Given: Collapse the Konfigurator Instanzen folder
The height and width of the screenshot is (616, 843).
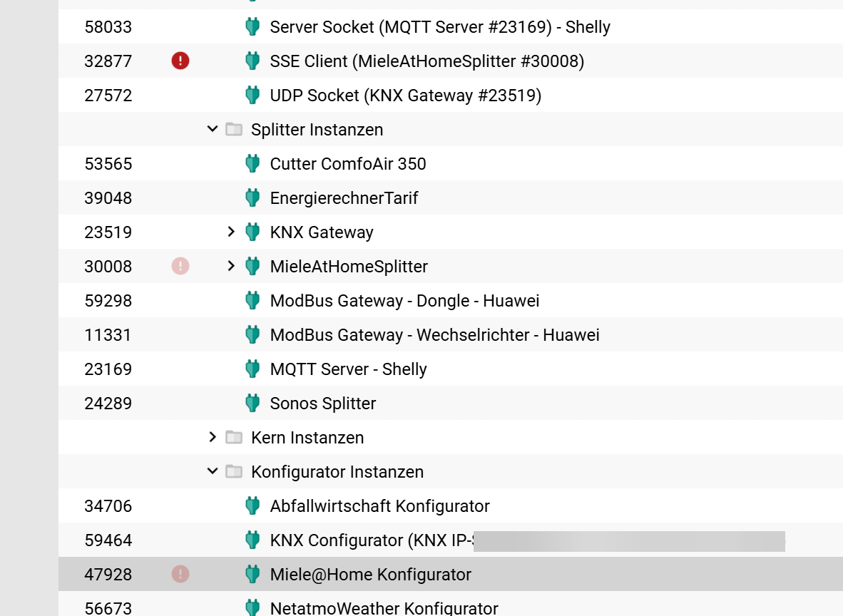Looking at the screenshot, I should point(212,472).
